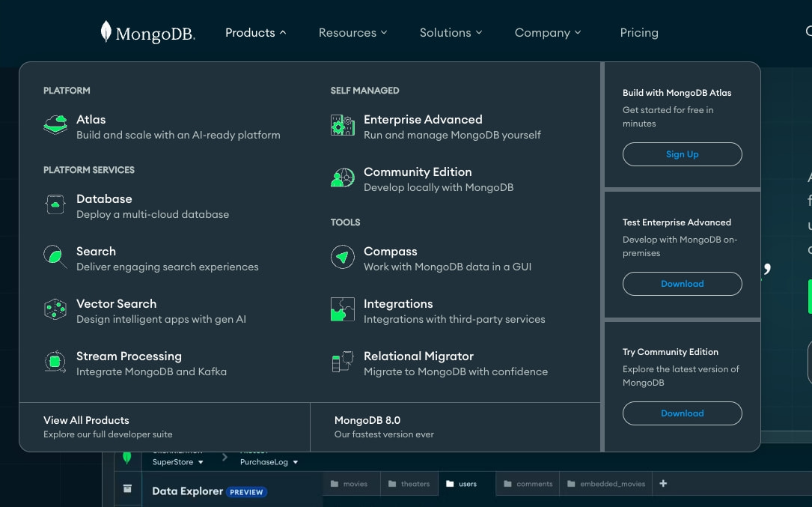
Task: Click the Compass arrow icon
Action: point(343,257)
